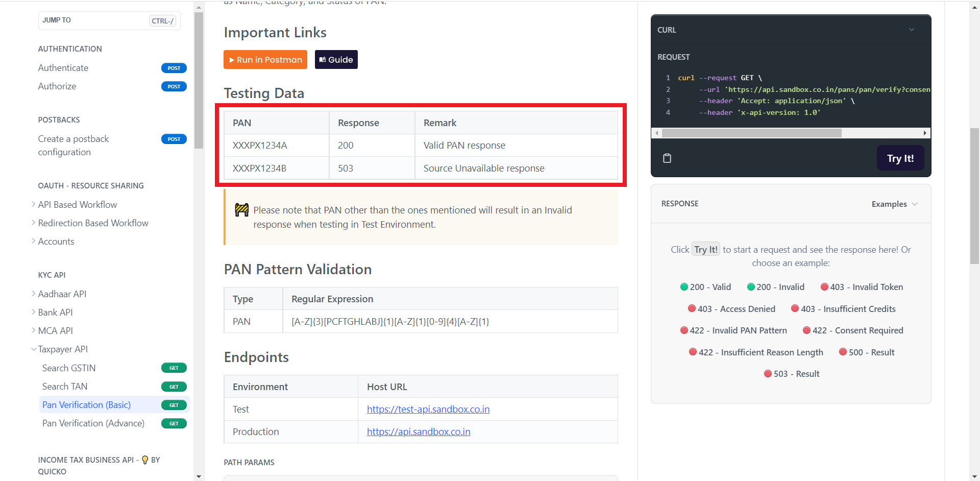Click the 'Valid PAN response' remark
The width and height of the screenshot is (980, 481).
[464, 146]
